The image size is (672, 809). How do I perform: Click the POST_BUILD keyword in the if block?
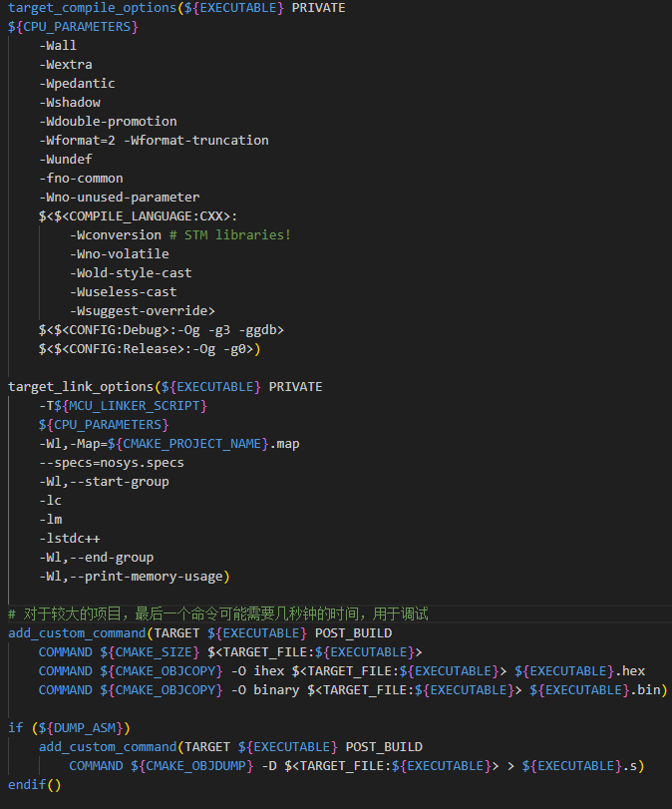pos(384,747)
